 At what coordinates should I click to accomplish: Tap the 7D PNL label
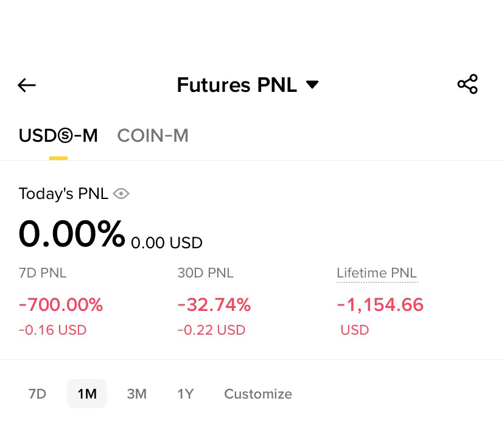point(43,273)
